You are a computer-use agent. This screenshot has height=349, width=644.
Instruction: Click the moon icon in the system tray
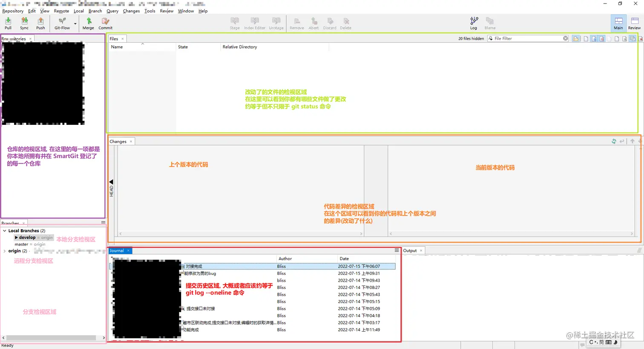[616, 342]
